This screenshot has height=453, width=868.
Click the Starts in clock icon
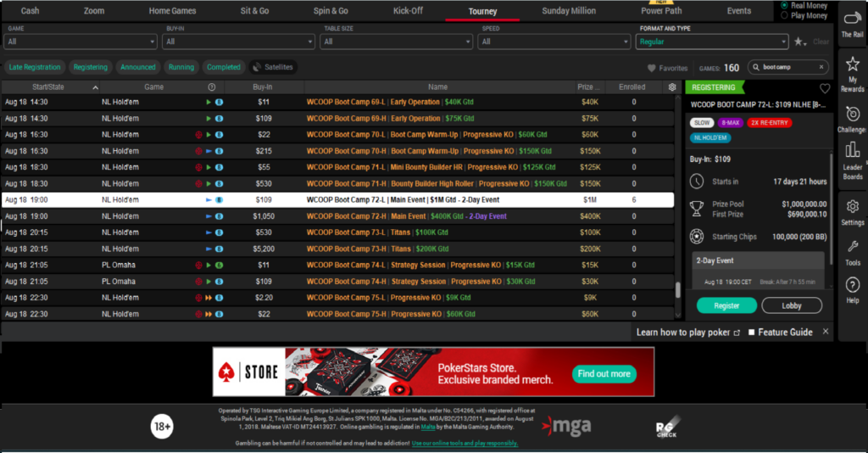697,181
